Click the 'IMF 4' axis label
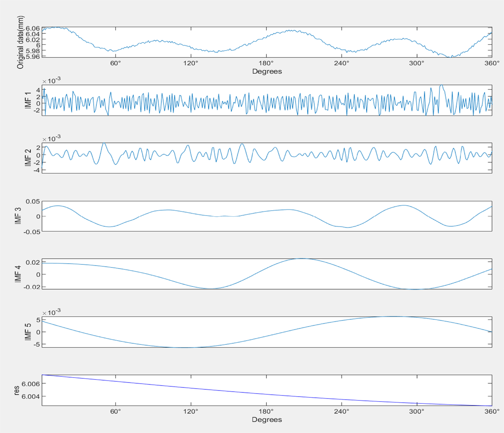Viewport: 504px width, 433px height. 18,274
